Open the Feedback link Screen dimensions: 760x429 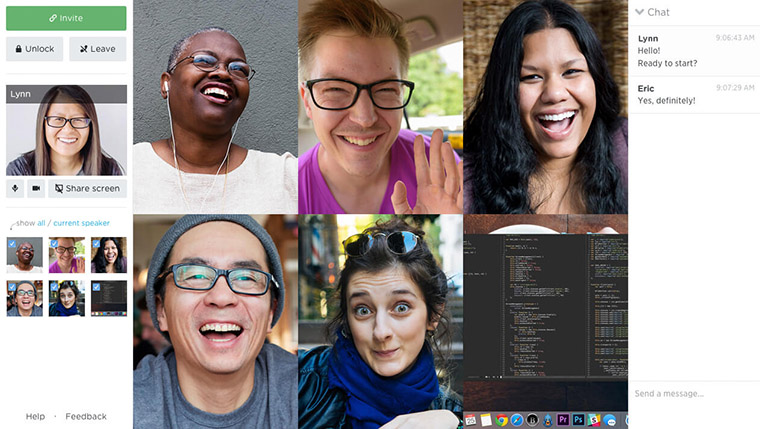(x=86, y=416)
